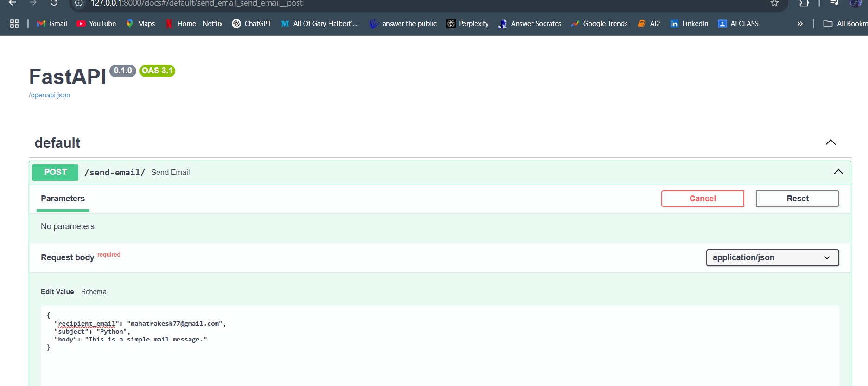The height and width of the screenshot is (386, 868).
Task: Open the application/json content type dropdown
Action: point(773,257)
